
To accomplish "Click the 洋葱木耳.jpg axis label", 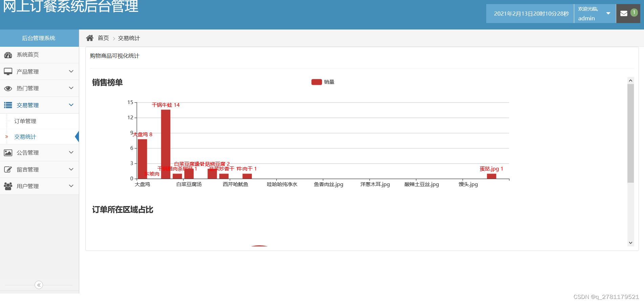I will tap(375, 184).
